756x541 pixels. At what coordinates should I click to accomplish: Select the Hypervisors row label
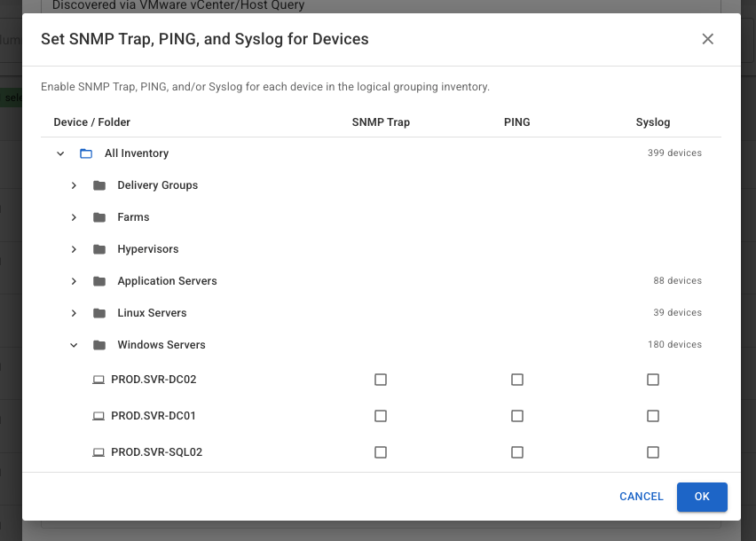[148, 249]
